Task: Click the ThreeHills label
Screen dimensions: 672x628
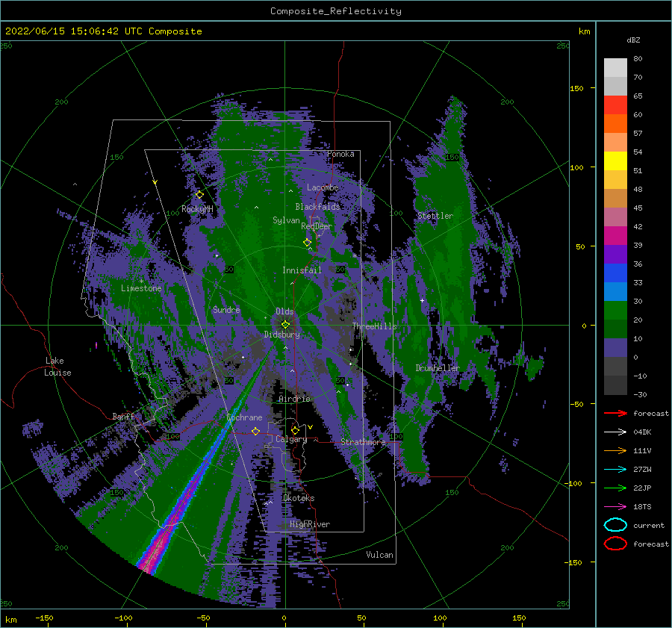Action: [x=374, y=326]
